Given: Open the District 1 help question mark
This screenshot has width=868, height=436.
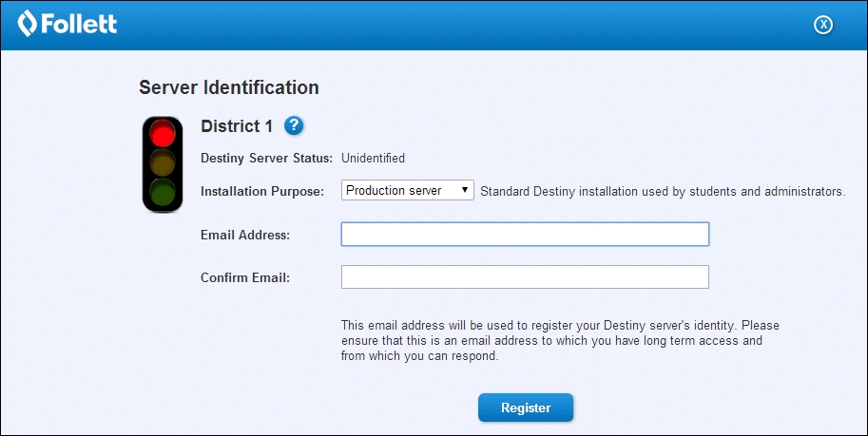Looking at the screenshot, I should click(293, 125).
